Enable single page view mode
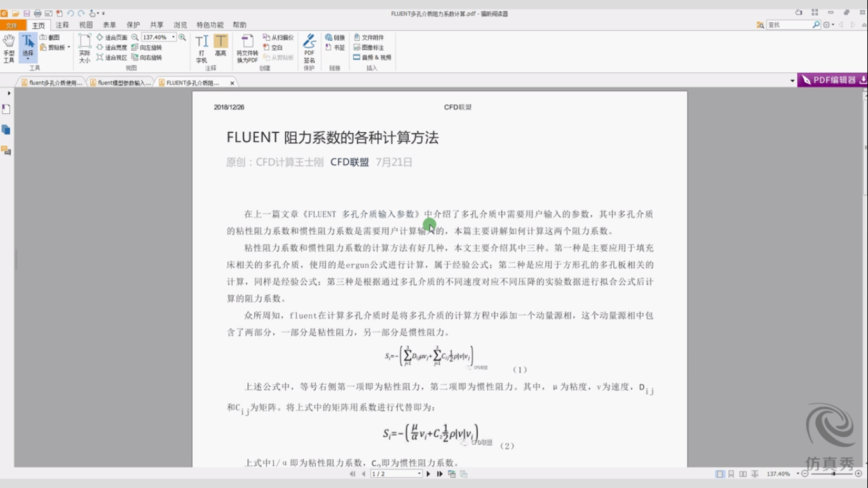 pyautogui.click(x=719, y=474)
